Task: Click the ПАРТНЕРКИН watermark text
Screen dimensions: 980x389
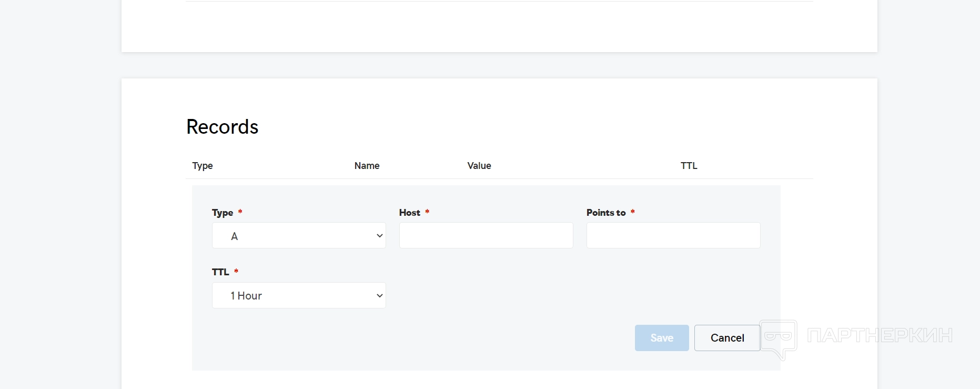Action: 880,335
